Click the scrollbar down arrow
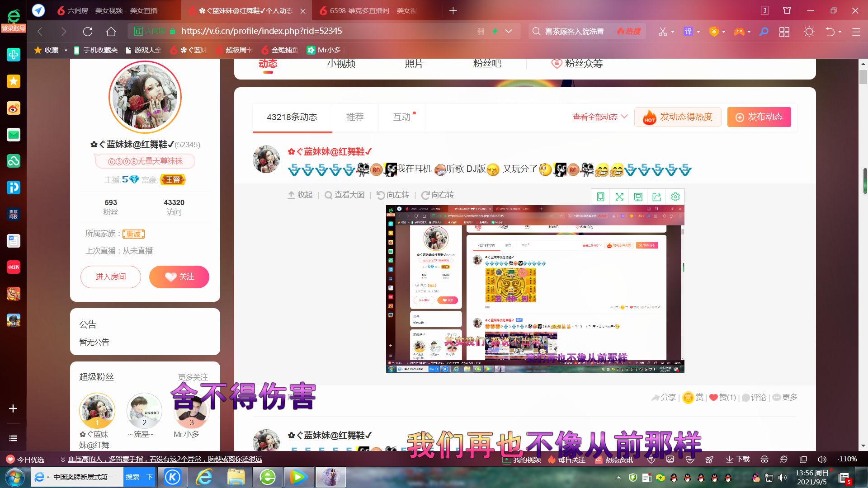The height and width of the screenshot is (488, 868). point(863,446)
